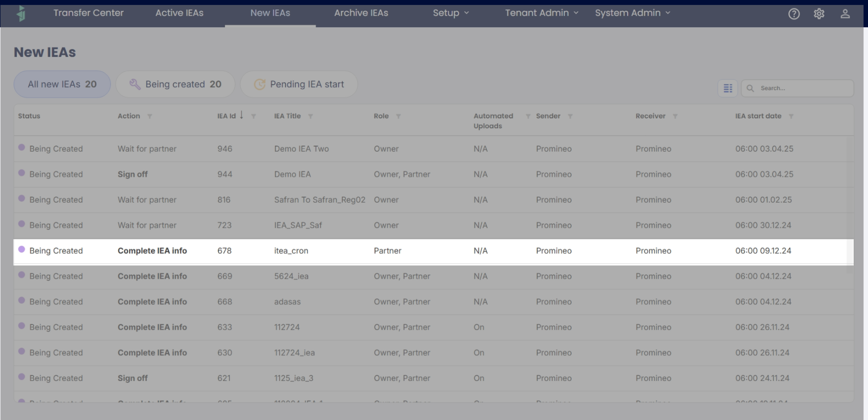Click the IEA Title filter icon
Viewport: 868px width, 420px height.
click(310, 116)
